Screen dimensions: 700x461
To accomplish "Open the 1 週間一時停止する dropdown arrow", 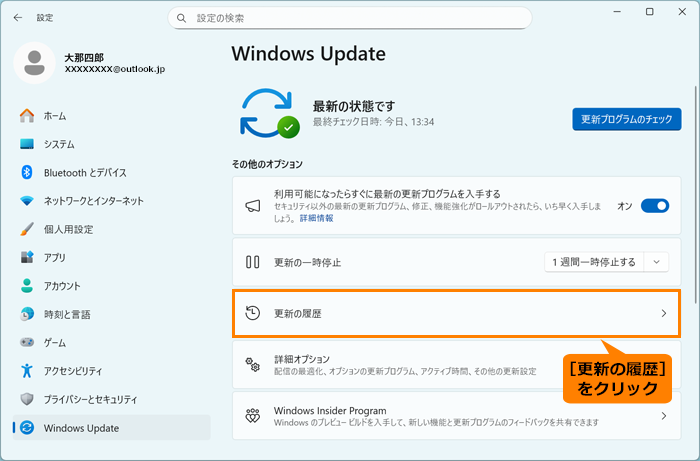I will 657,262.
